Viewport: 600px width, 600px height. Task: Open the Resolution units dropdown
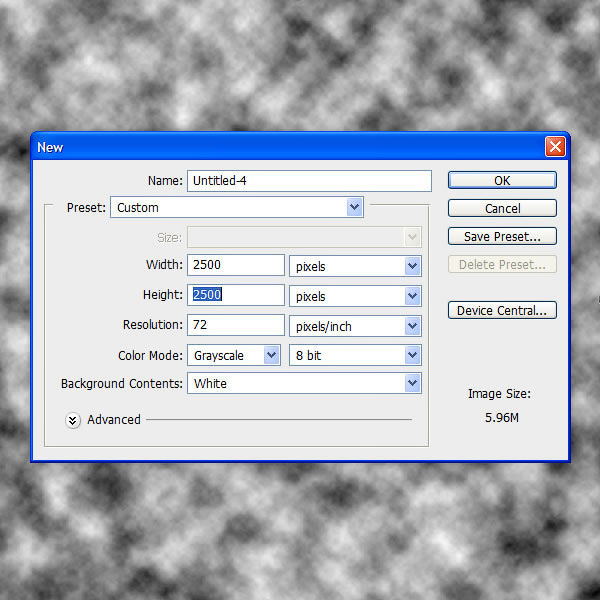(355, 326)
